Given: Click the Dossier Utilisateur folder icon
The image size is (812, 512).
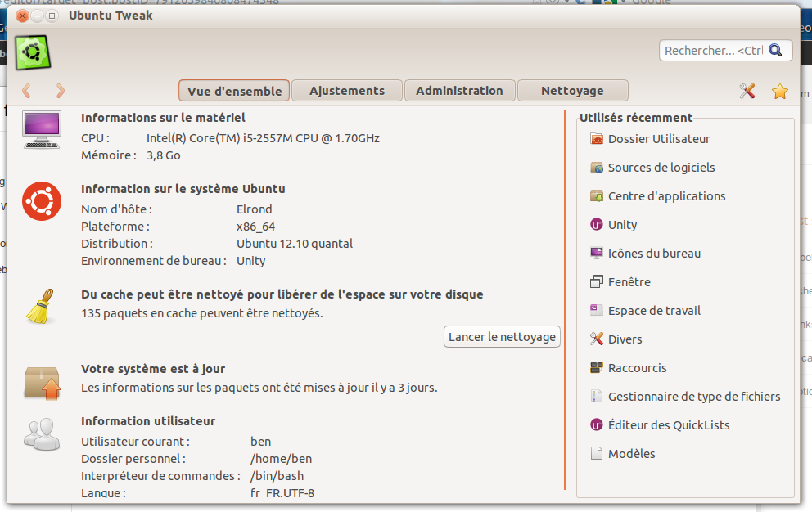Looking at the screenshot, I should pyautogui.click(x=597, y=139).
